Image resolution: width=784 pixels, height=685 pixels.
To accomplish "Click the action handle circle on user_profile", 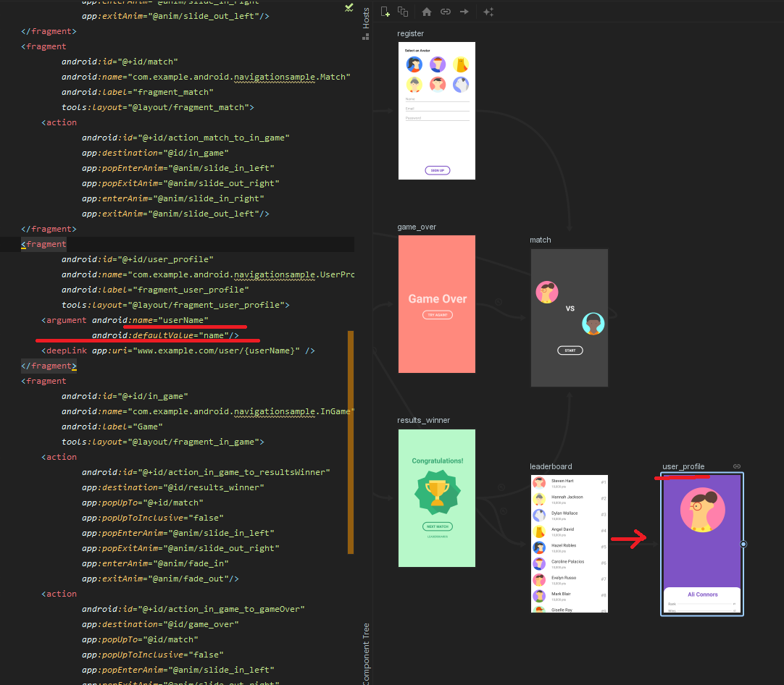I will [743, 544].
